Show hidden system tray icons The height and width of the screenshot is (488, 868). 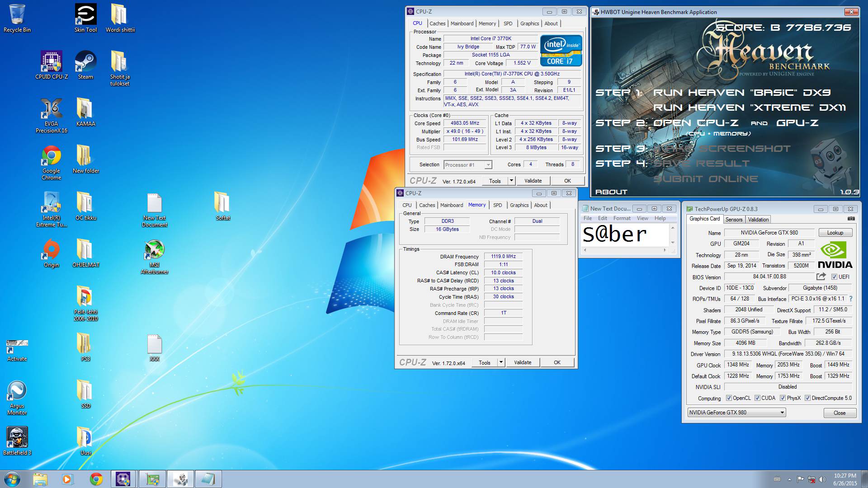(x=790, y=479)
